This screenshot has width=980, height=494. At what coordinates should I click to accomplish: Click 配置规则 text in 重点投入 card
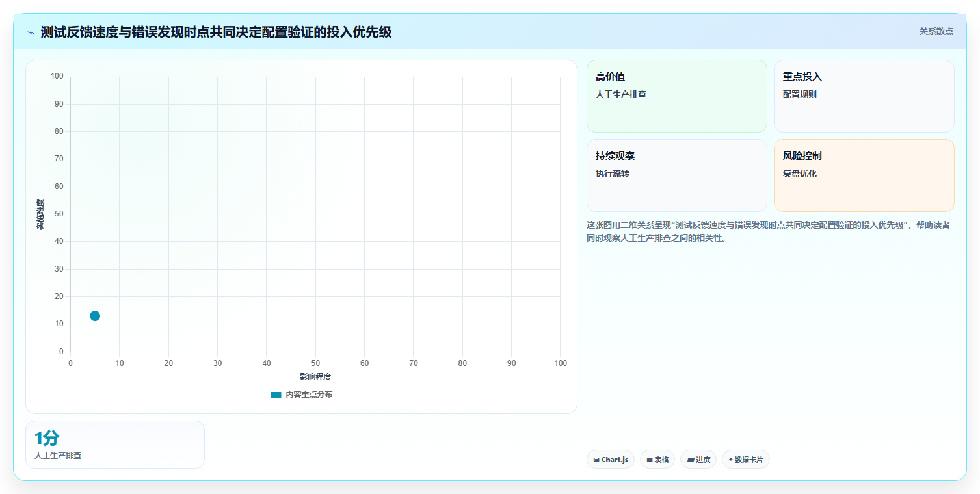(800, 94)
